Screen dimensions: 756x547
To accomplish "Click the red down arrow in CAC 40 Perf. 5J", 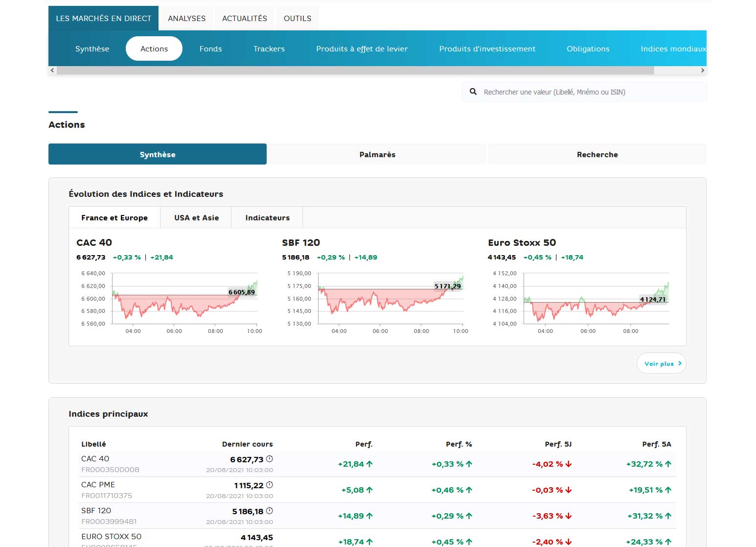I will (x=569, y=464).
